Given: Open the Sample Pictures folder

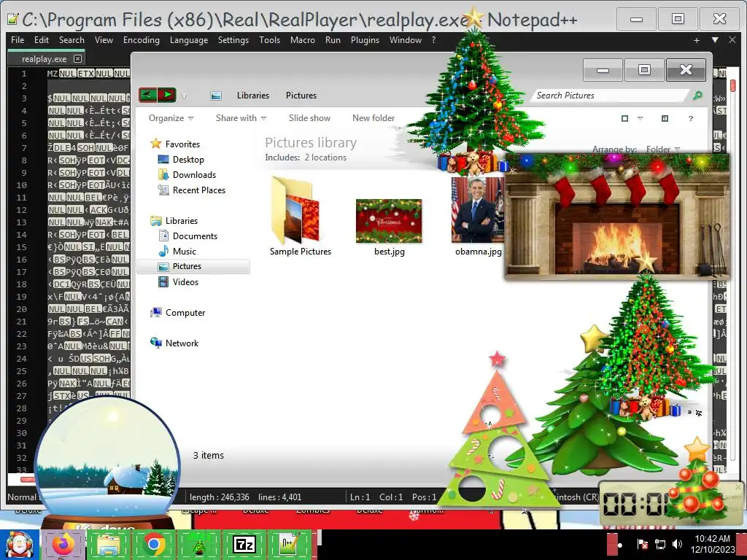Looking at the screenshot, I should tap(300, 216).
